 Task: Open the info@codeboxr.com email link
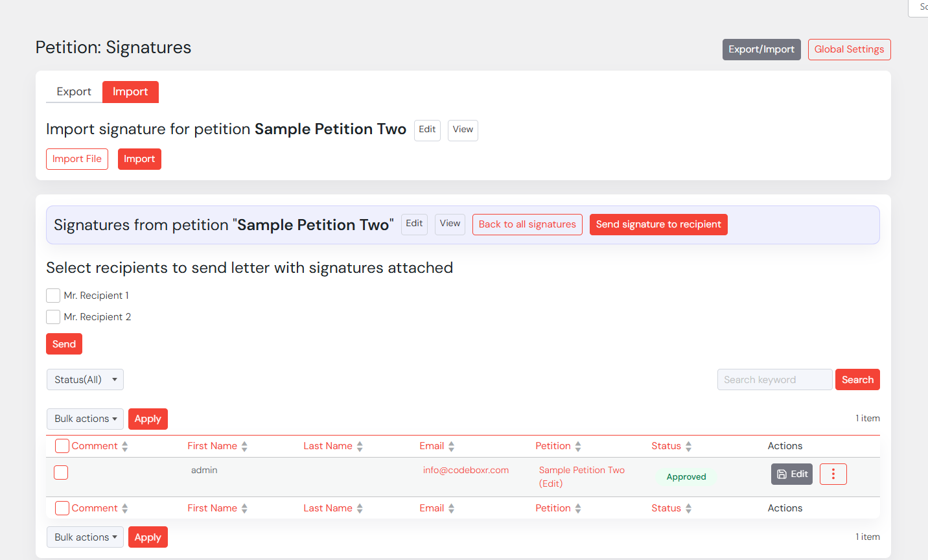click(465, 470)
